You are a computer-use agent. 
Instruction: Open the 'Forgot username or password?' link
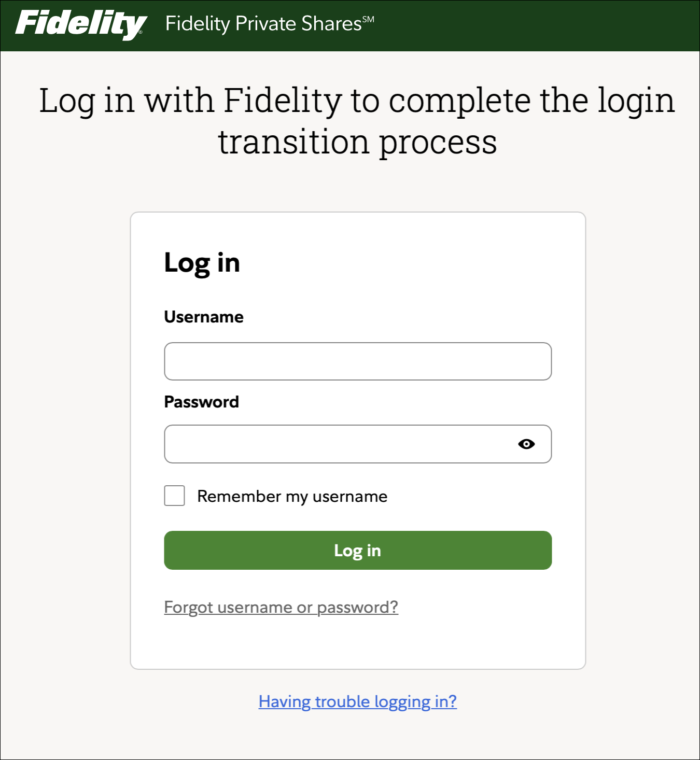[281, 607]
